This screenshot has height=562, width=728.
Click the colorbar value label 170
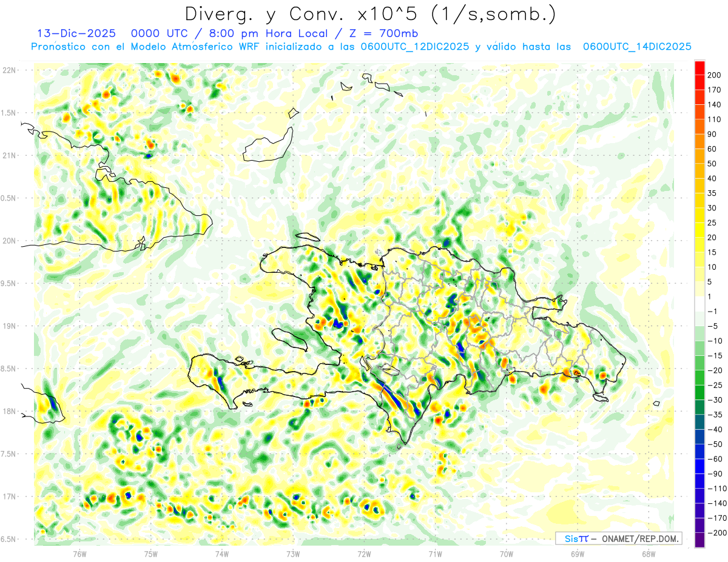pos(713,90)
